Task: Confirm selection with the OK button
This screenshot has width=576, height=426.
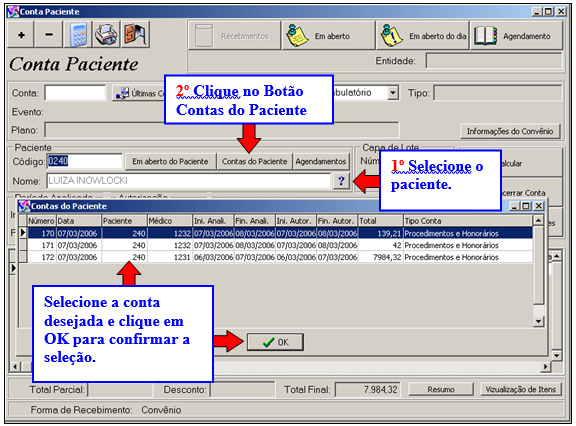Action: coord(275,342)
